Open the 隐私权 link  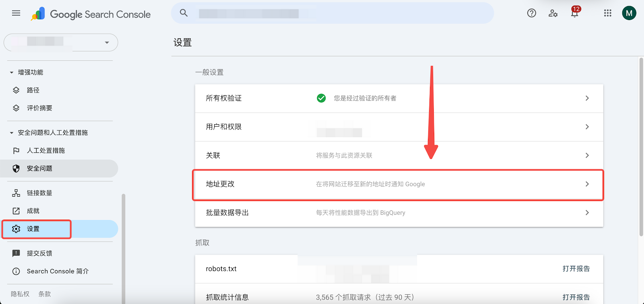click(x=20, y=294)
